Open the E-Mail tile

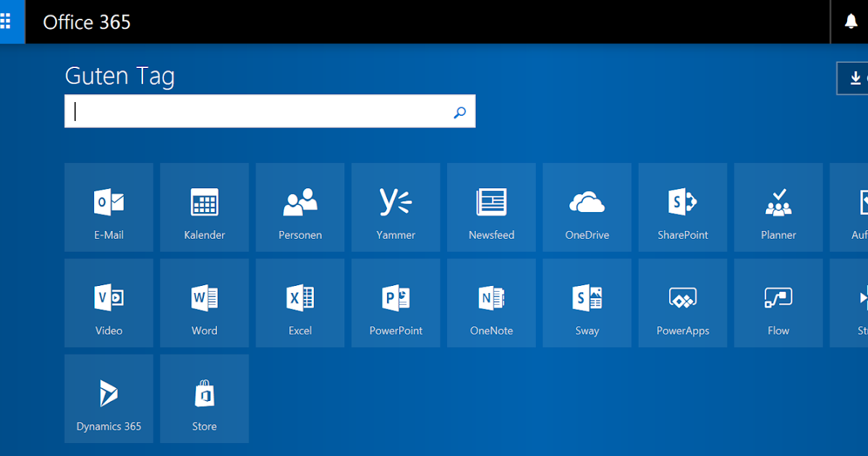[x=109, y=207]
